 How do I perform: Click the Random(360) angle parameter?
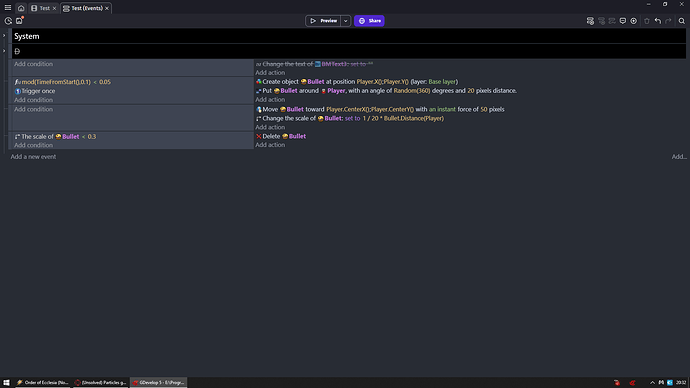point(412,91)
